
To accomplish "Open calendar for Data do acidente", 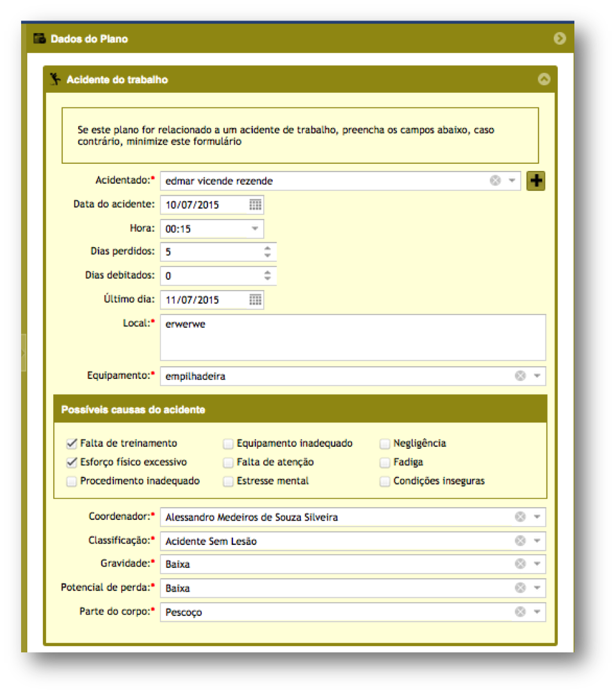I will (255, 204).
